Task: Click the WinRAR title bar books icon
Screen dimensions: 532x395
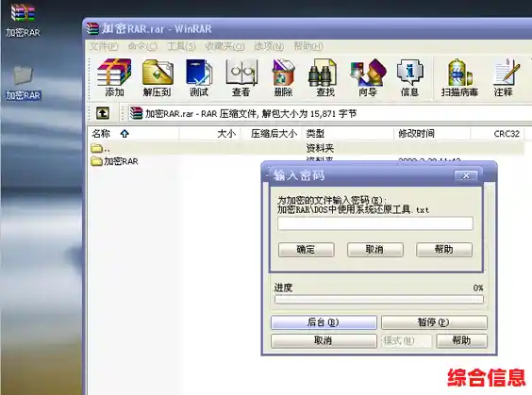Action: 92,28
